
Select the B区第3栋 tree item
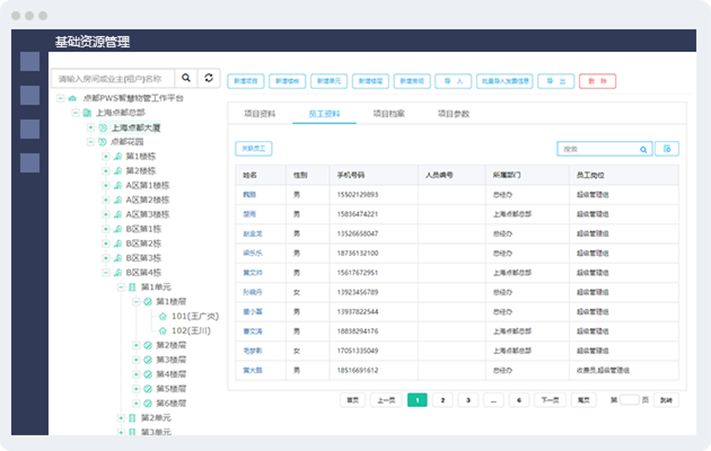(x=143, y=258)
